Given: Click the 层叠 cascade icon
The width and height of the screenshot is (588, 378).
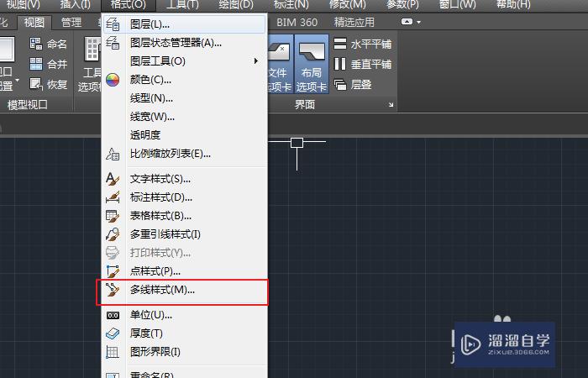Looking at the screenshot, I should click(340, 84).
